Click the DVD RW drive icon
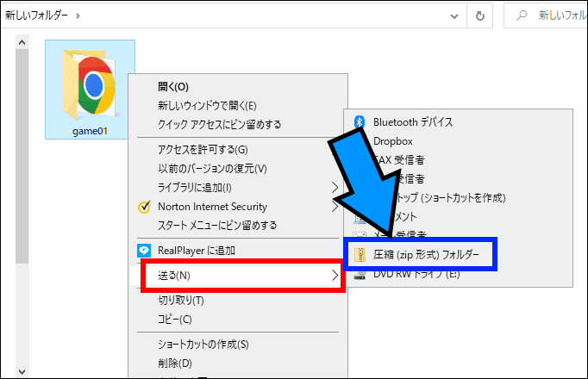 coord(360,275)
